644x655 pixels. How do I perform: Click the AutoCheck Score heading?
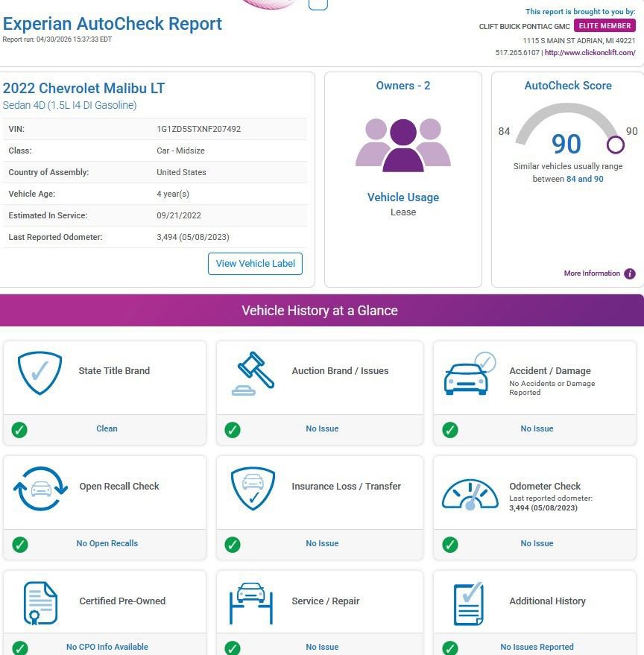click(568, 86)
